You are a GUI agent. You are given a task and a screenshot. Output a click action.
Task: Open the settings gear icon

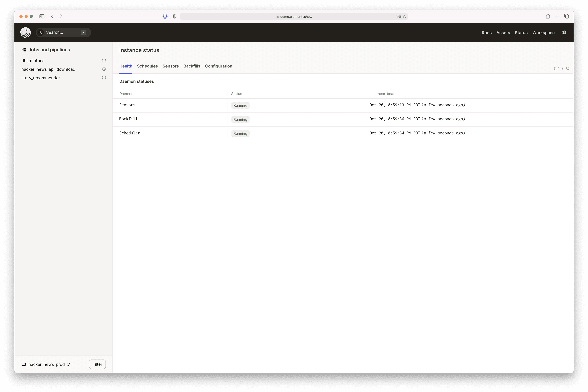click(564, 33)
